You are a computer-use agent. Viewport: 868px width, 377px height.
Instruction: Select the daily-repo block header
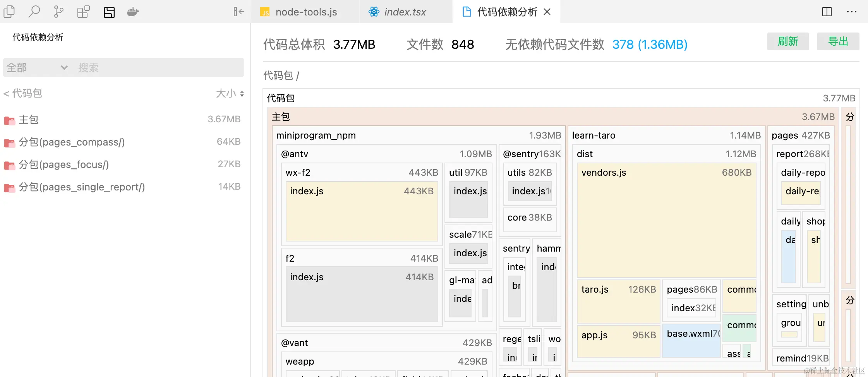pos(801,172)
